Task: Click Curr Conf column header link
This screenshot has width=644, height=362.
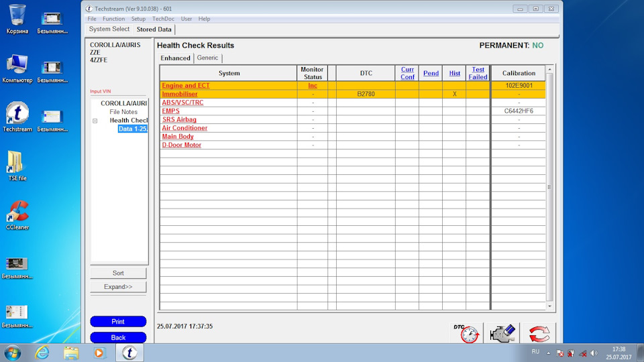Action: [x=407, y=73]
